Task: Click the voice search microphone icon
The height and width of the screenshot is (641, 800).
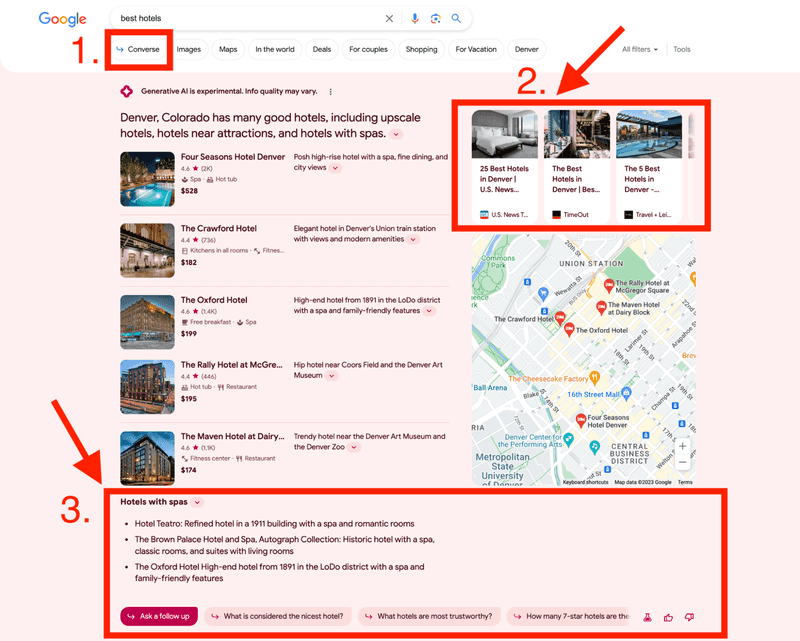Action: tap(415, 17)
